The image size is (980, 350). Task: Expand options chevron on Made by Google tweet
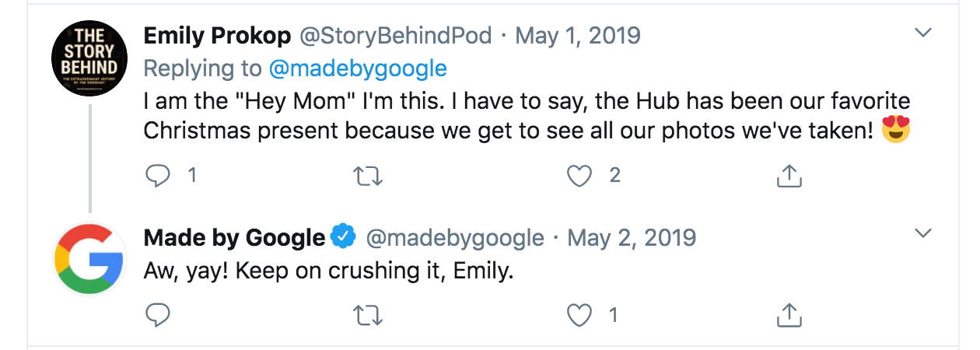tap(923, 233)
